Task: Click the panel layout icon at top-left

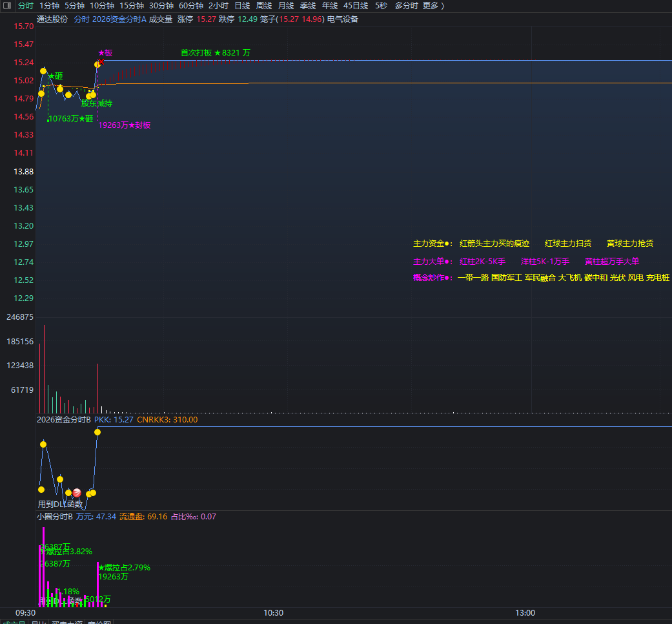Action: [x=8, y=6]
